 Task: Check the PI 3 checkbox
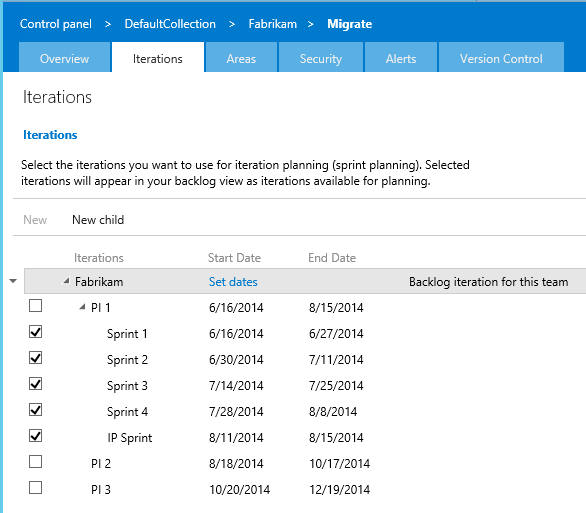[36, 488]
